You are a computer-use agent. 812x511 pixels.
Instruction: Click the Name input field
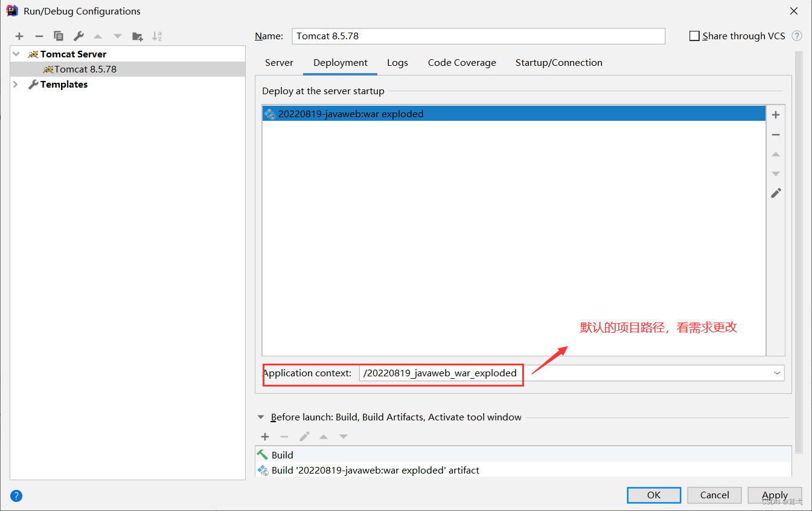click(x=478, y=36)
